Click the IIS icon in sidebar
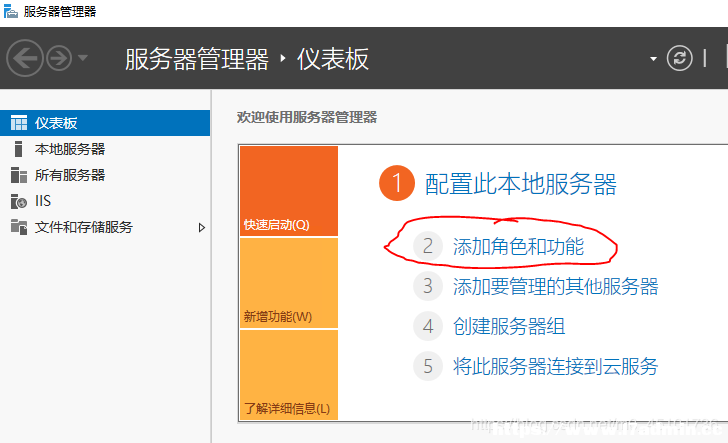The width and height of the screenshot is (728, 443). 19,201
